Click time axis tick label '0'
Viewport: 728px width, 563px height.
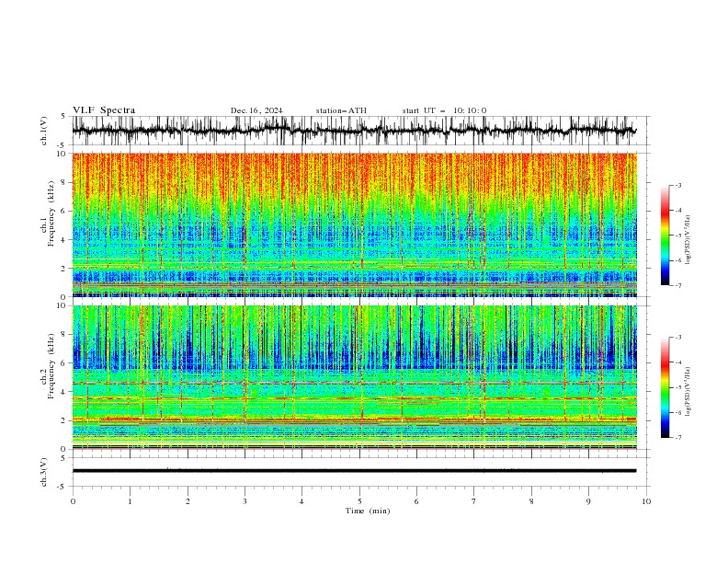pos(73,501)
